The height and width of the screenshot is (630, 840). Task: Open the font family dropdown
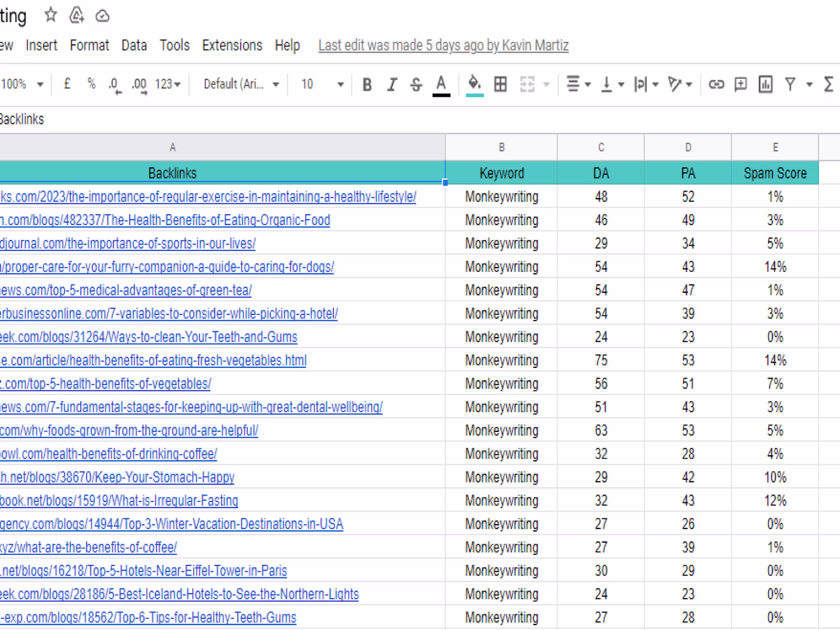241,84
